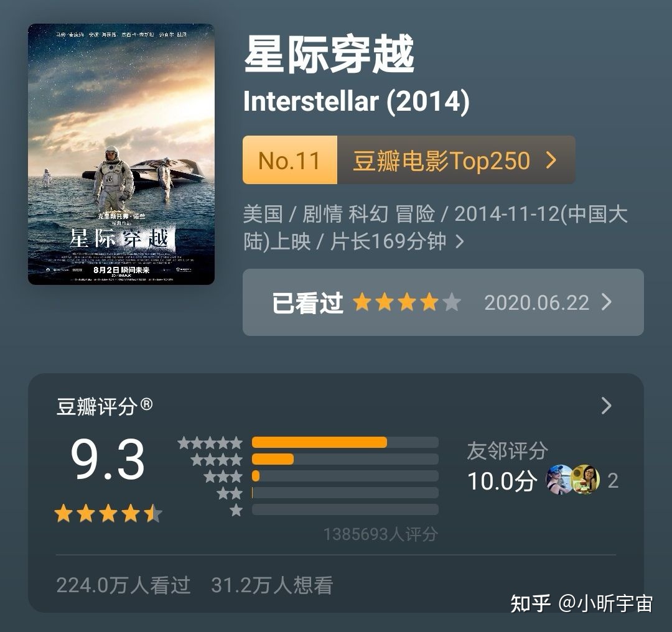The image size is (672, 632).
Task: Tap the 9.3 score star row
Action: pos(108,514)
